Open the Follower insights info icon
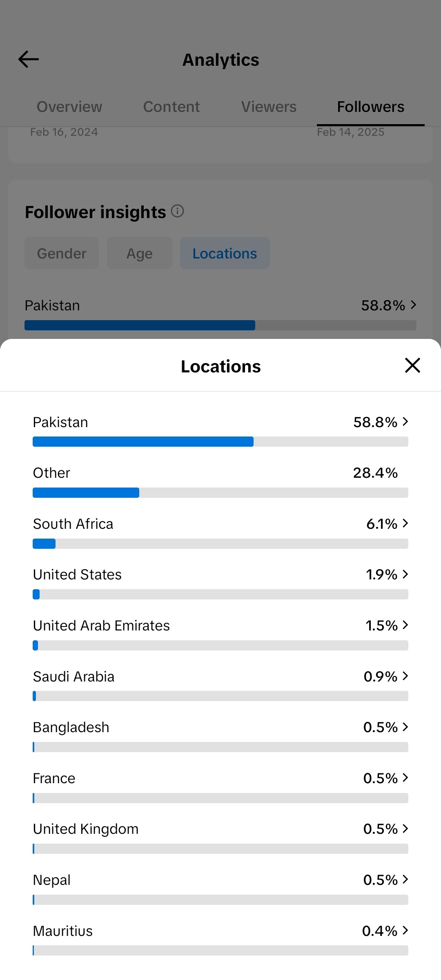The width and height of the screenshot is (441, 980). tap(177, 211)
